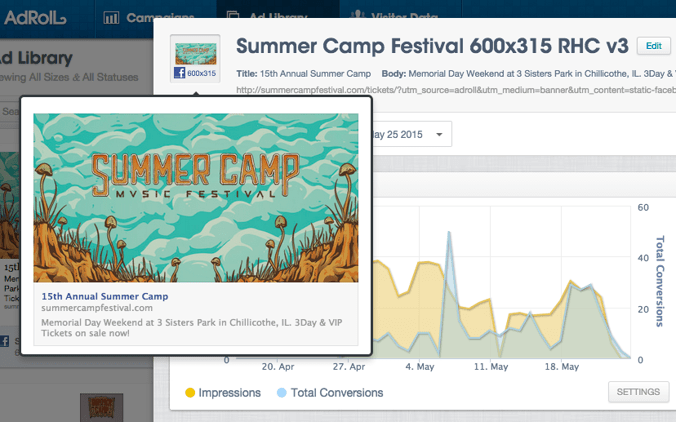The height and width of the screenshot is (422, 676).
Task: Toggle the Impressions legend item
Action: point(222,393)
